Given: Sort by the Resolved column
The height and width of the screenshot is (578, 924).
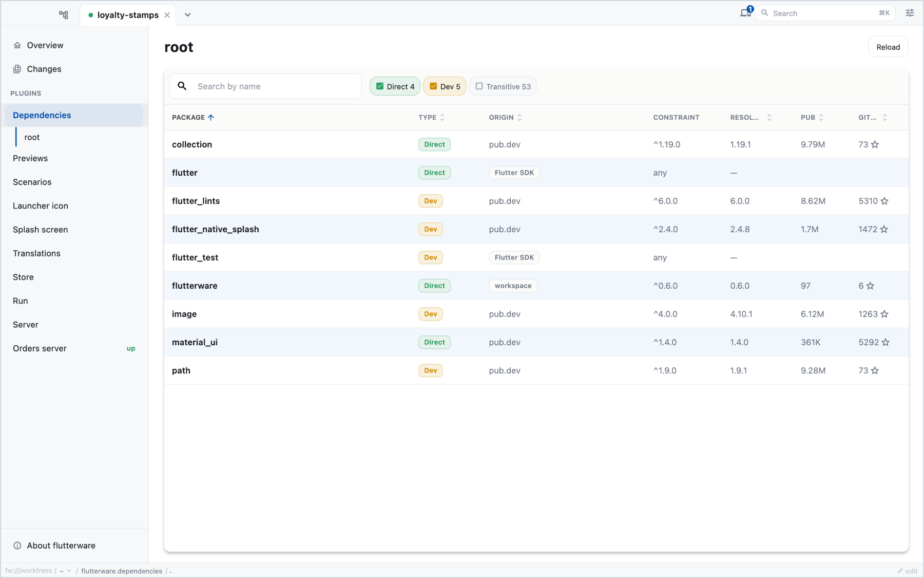Looking at the screenshot, I should pyautogui.click(x=750, y=117).
